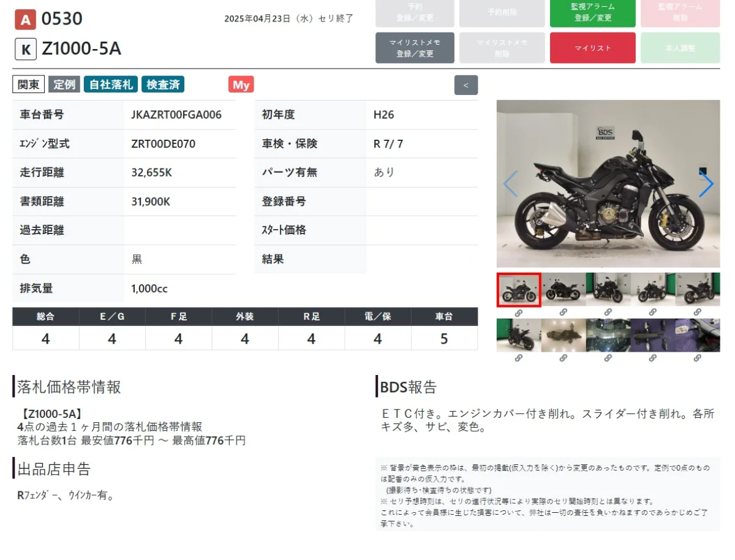Click the previous image arrow on the photo
This screenshot has height=560, width=735.
(x=510, y=184)
